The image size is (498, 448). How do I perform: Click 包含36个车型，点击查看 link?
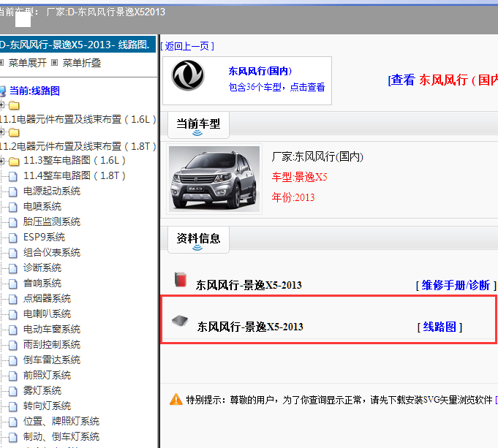coord(276,87)
